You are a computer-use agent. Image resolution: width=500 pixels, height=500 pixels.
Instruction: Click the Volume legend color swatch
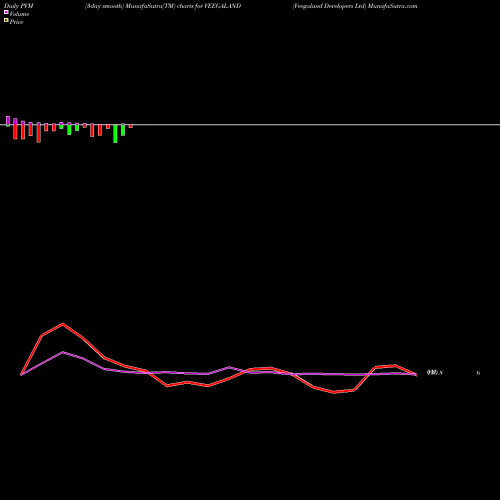(x=6, y=12)
